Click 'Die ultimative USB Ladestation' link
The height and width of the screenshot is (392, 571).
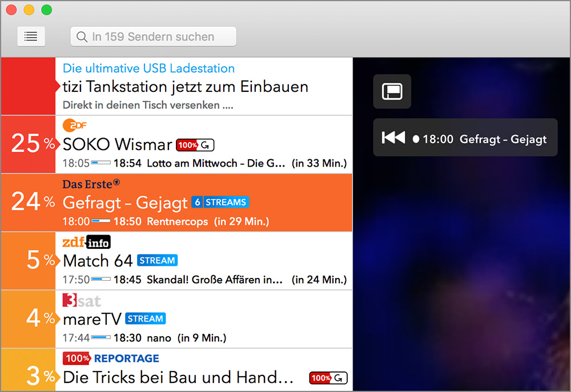(x=148, y=68)
